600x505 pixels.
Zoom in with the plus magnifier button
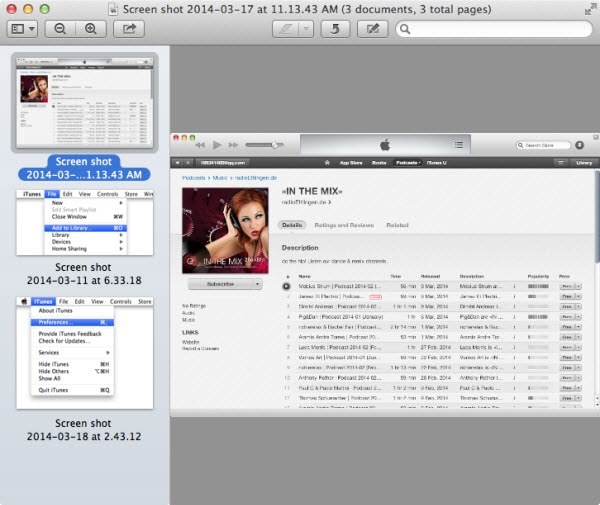click(91, 29)
